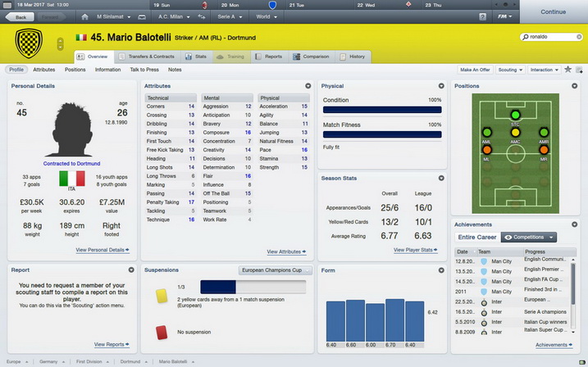Clear the ronaldo search with the x icon

coord(579,37)
